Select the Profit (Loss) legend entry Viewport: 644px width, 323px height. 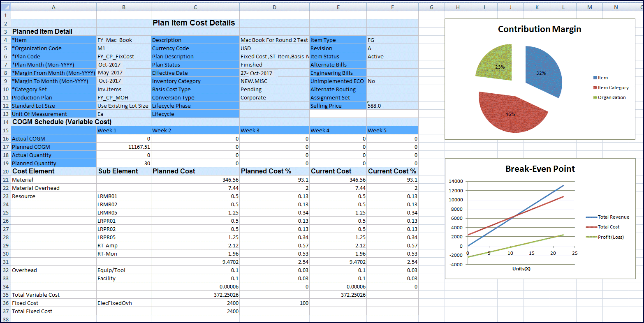605,237
